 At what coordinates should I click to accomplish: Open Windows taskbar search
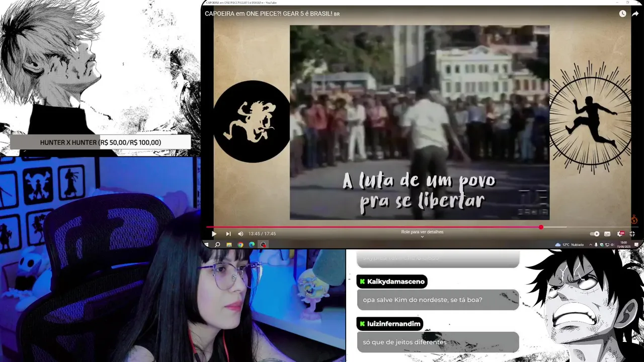pyautogui.click(x=217, y=245)
